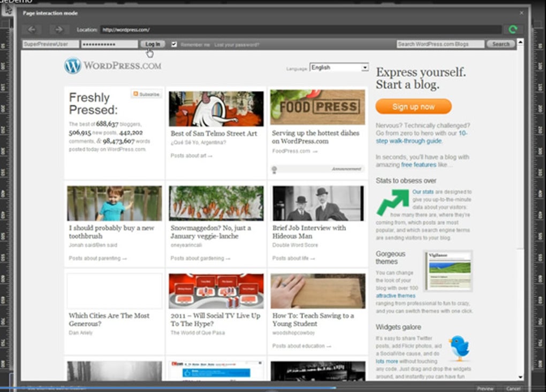
Task: Click the forward navigation arrow
Action: coord(58,30)
